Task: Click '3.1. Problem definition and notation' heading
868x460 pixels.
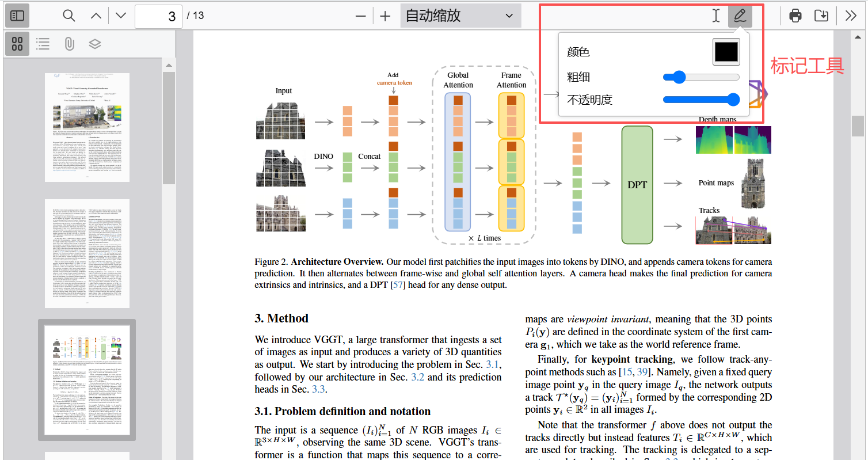Action: click(x=343, y=411)
